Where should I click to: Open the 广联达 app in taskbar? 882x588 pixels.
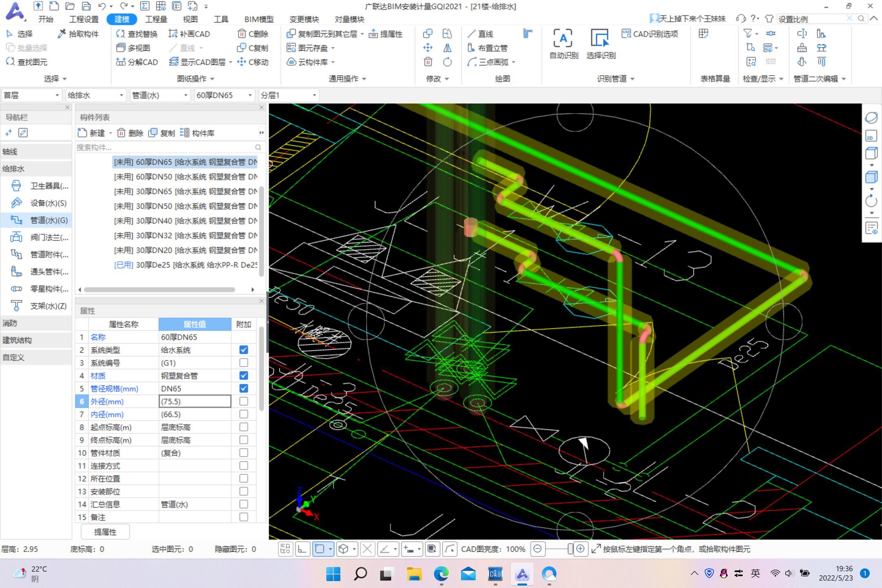[x=522, y=574]
